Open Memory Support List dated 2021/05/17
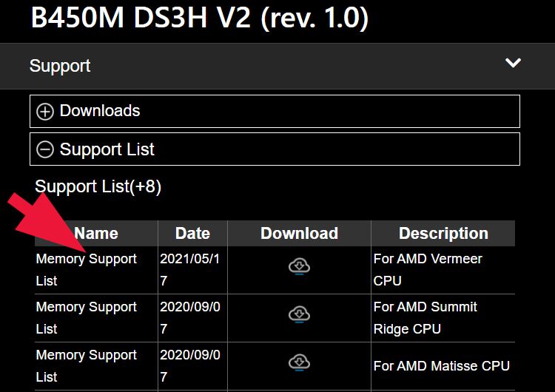Image resolution: width=555 pixels, height=392 pixels. tap(86, 269)
